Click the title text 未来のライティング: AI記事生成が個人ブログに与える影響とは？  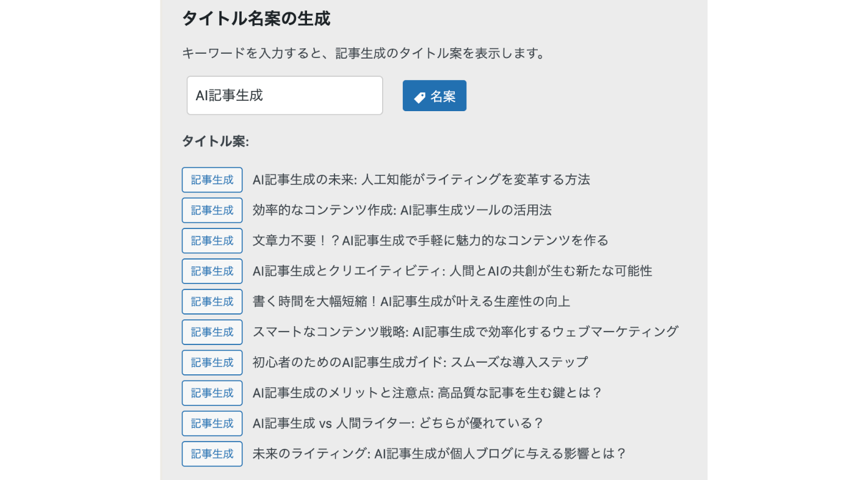(x=439, y=454)
